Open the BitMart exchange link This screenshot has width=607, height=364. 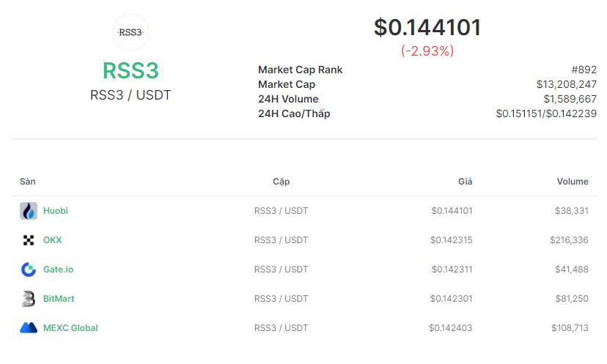pyautogui.click(x=59, y=299)
